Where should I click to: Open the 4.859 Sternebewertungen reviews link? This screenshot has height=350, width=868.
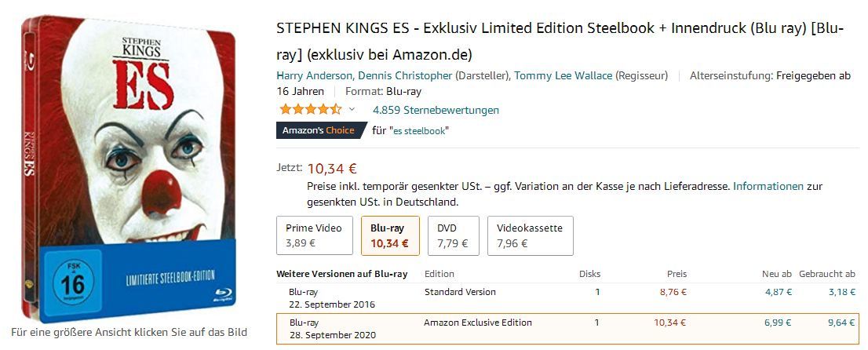[x=436, y=110]
